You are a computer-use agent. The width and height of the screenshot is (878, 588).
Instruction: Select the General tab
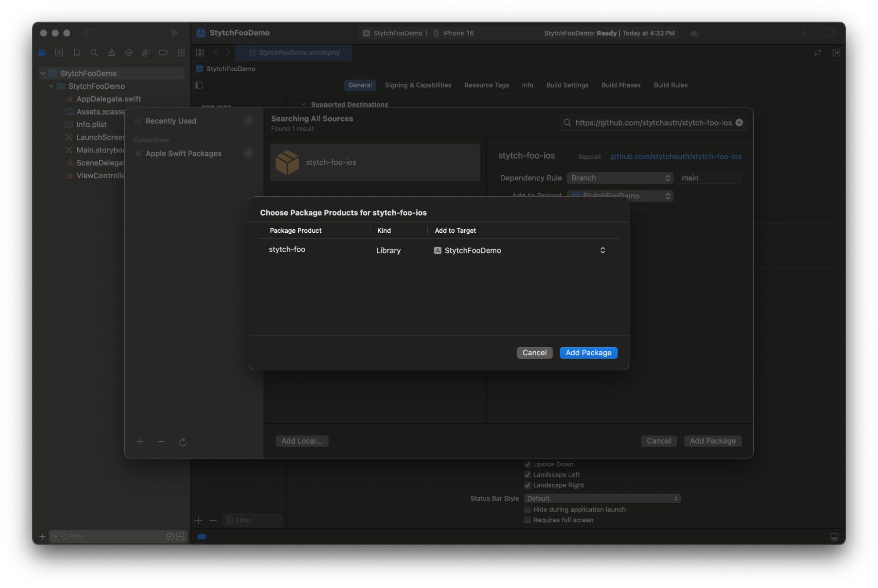[360, 85]
